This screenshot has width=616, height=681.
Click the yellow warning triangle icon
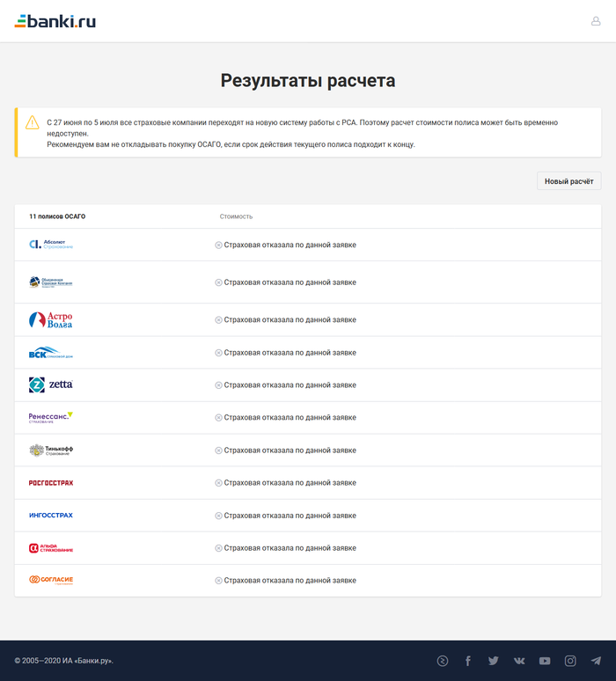[x=33, y=122]
